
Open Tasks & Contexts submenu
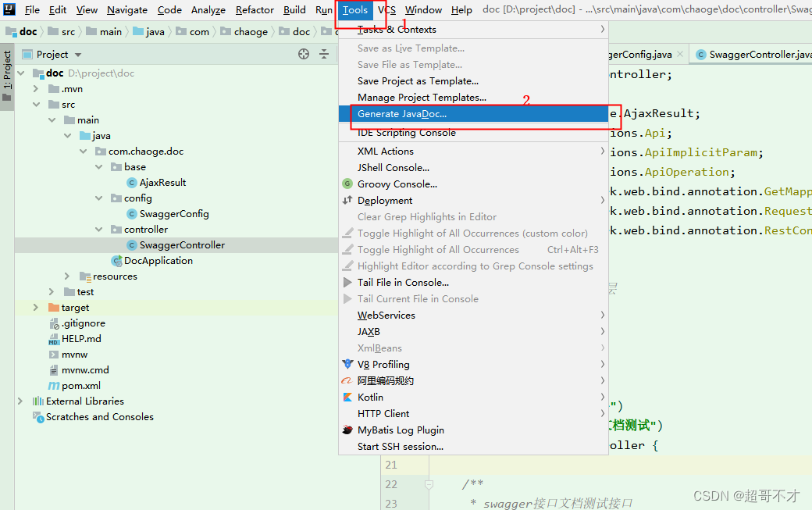tap(473, 30)
